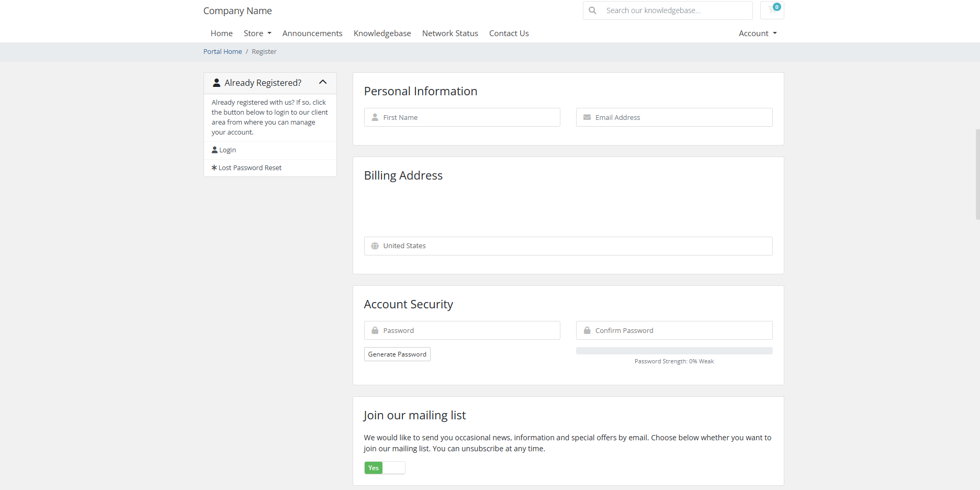Open the Store dropdown menu
The height and width of the screenshot is (490, 980).
click(257, 33)
